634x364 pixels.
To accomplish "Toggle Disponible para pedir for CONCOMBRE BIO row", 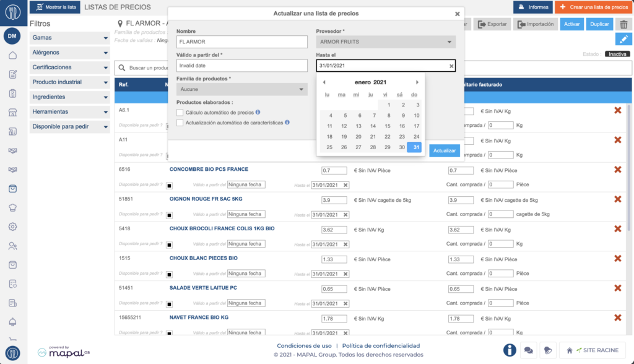I will (170, 186).
